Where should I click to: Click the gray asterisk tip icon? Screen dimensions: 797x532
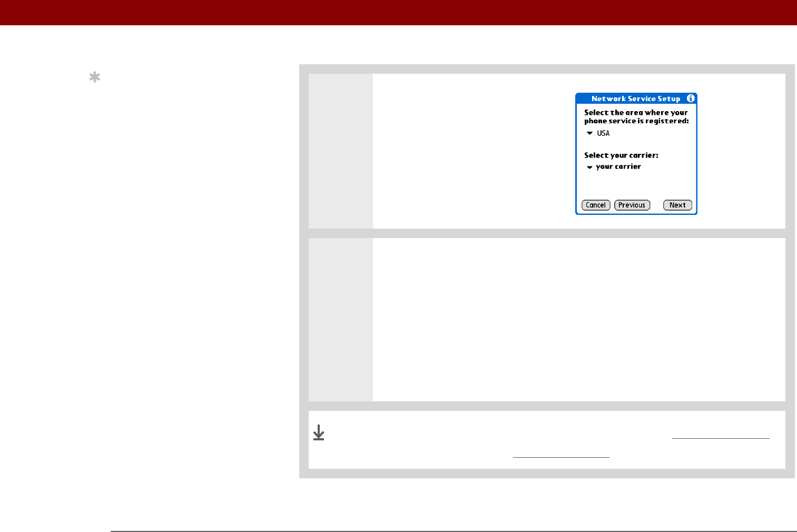(x=94, y=77)
